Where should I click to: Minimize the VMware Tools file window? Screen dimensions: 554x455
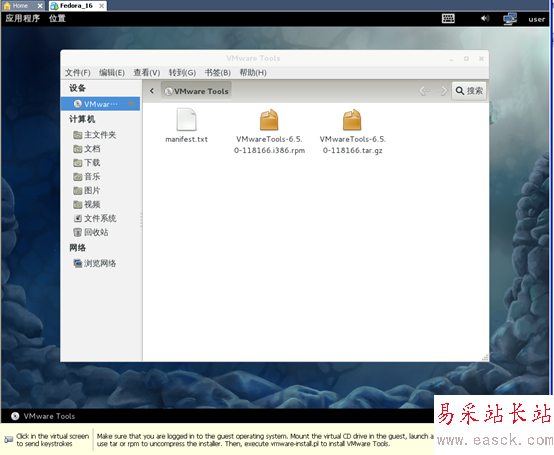click(x=451, y=59)
